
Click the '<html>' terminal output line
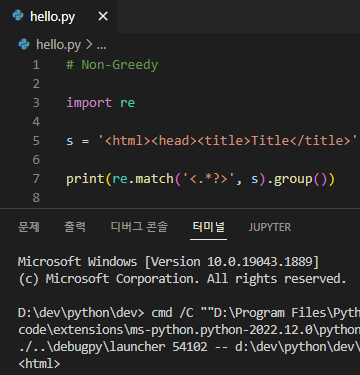coord(39,364)
